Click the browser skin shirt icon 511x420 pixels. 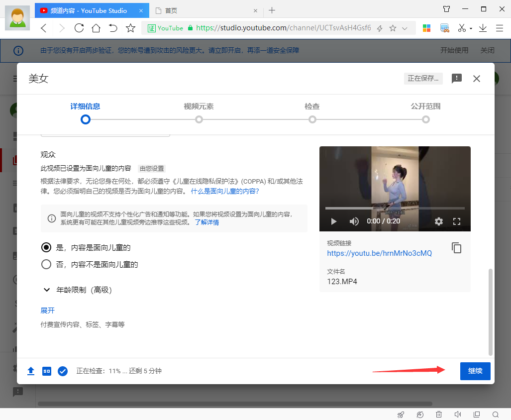446,9
